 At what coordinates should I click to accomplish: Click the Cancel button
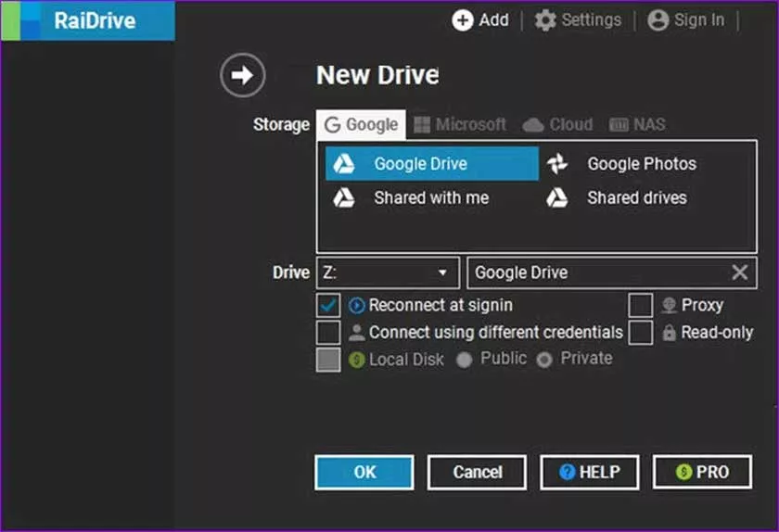coord(477,473)
